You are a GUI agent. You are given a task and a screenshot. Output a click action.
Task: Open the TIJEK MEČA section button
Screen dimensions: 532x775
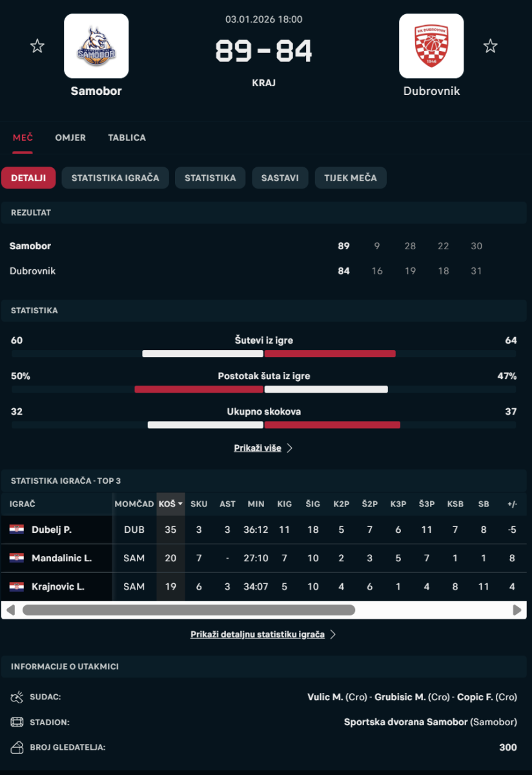350,178
